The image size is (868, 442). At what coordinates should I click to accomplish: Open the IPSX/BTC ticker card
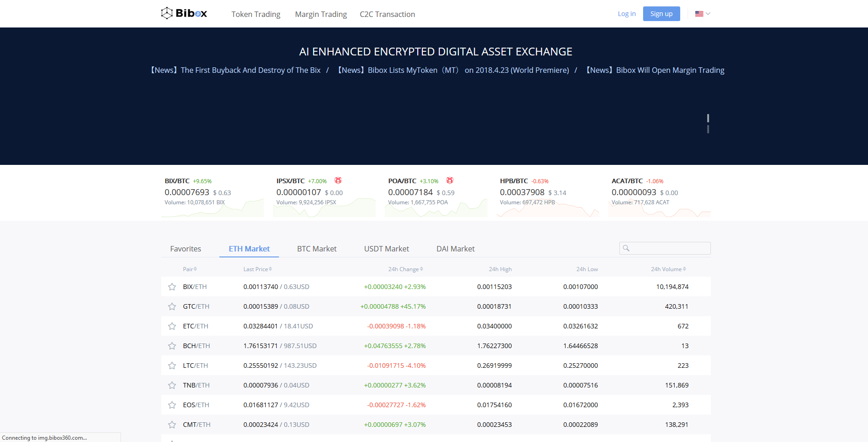[324, 197]
